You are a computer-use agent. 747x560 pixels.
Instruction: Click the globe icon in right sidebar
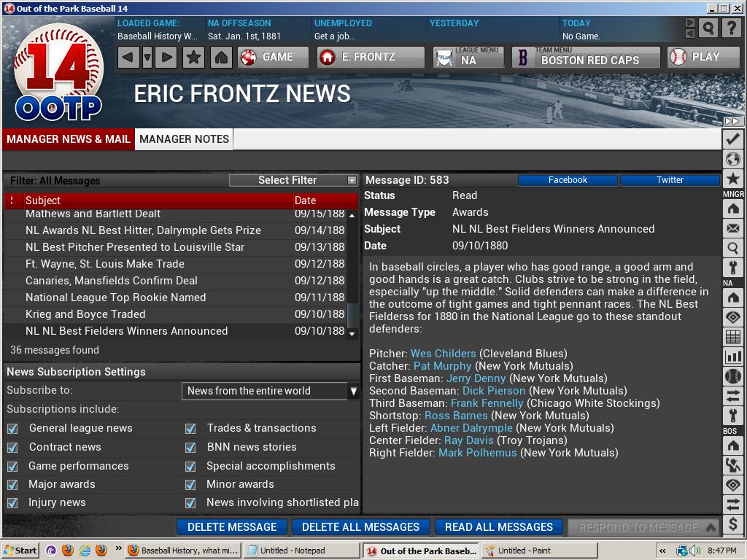(732, 159)
